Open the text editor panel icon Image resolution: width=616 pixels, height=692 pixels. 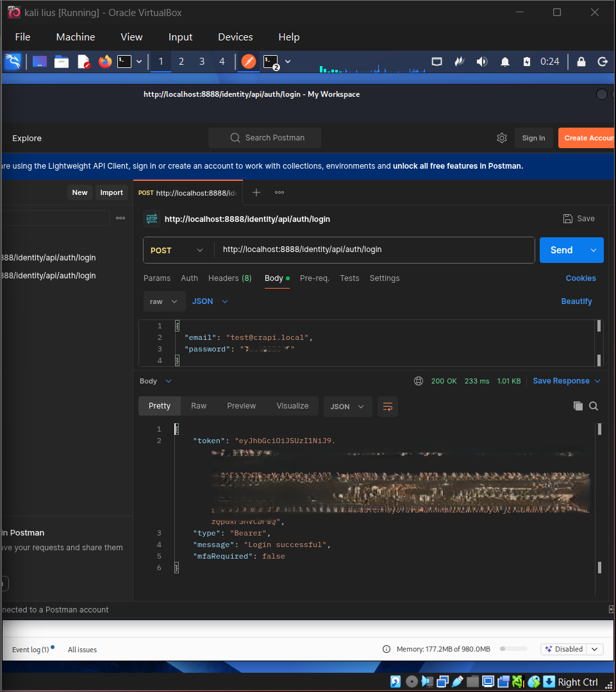(83, 62)
